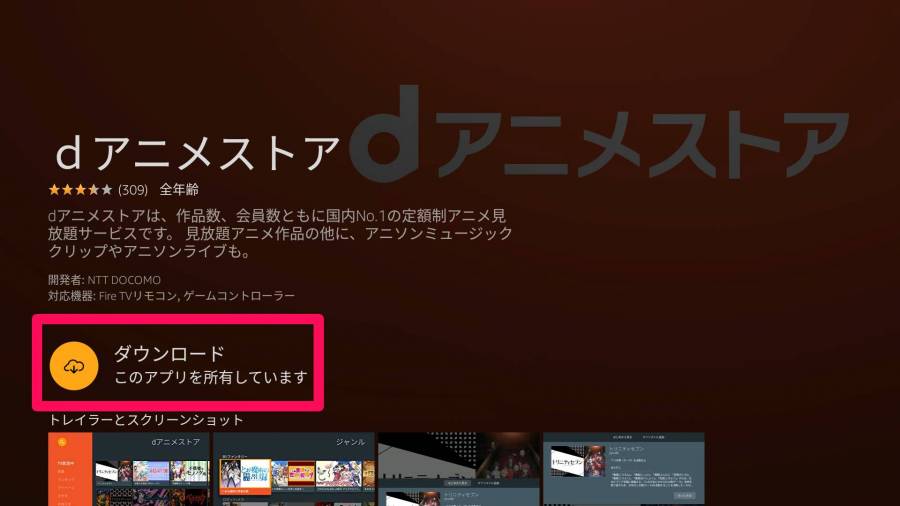Open the third screenshot with dark theater image

coord(459,469)
